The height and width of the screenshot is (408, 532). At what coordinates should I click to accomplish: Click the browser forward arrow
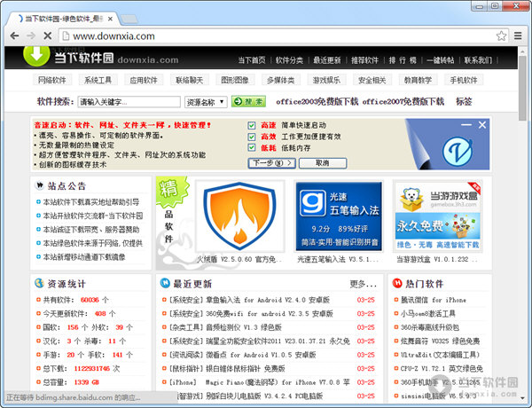coord(31,35)
